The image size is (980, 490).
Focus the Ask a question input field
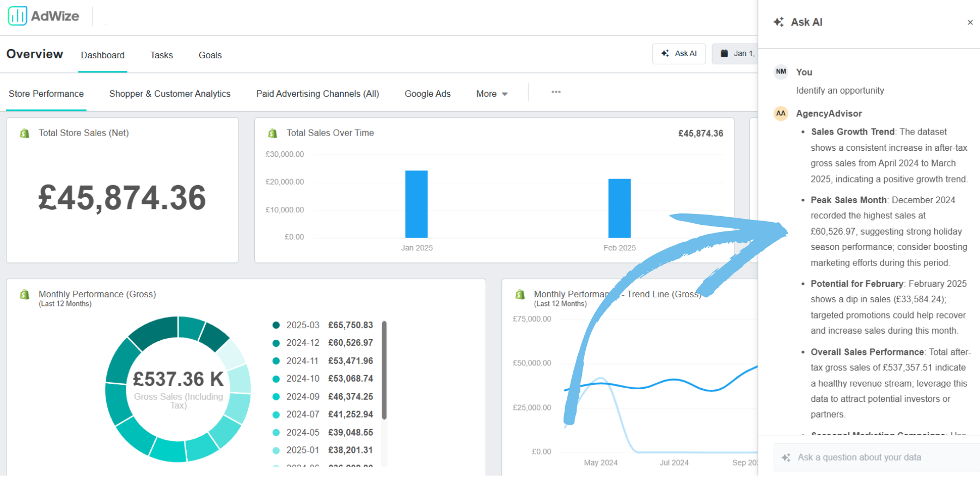tap(877, 457)
